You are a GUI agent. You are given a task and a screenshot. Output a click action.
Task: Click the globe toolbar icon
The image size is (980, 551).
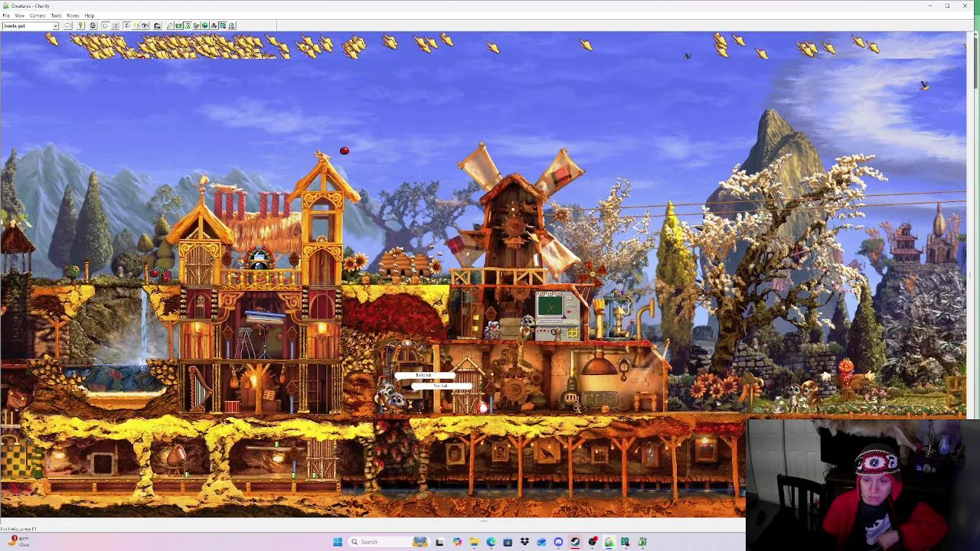point(93,26)
